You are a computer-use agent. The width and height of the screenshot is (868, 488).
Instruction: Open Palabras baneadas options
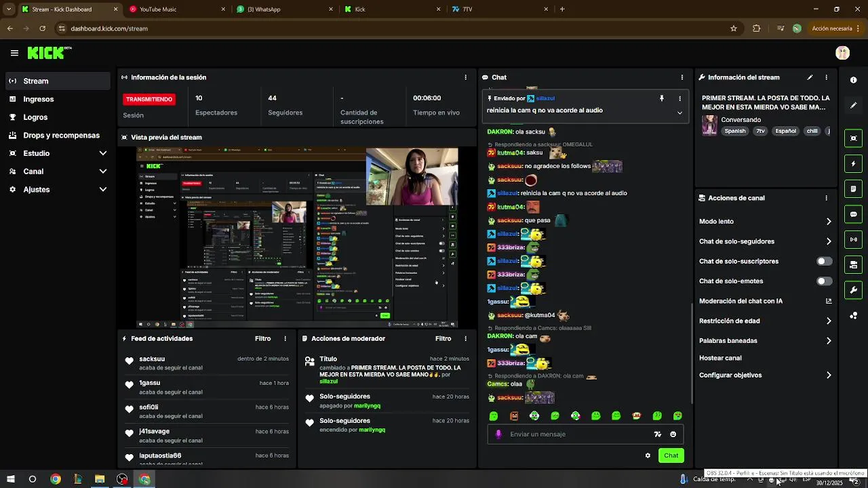tap(766, 341)
